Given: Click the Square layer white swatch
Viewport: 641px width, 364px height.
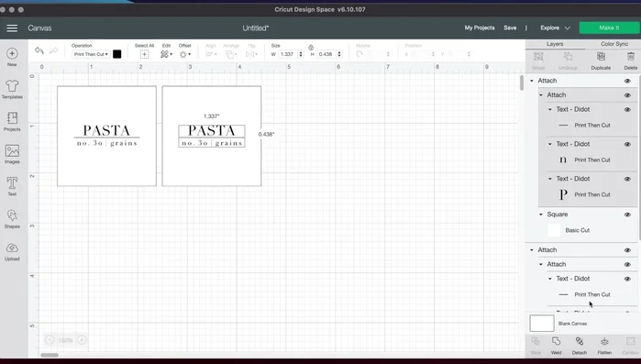Looking at the screenshot, I should (554, 230).
